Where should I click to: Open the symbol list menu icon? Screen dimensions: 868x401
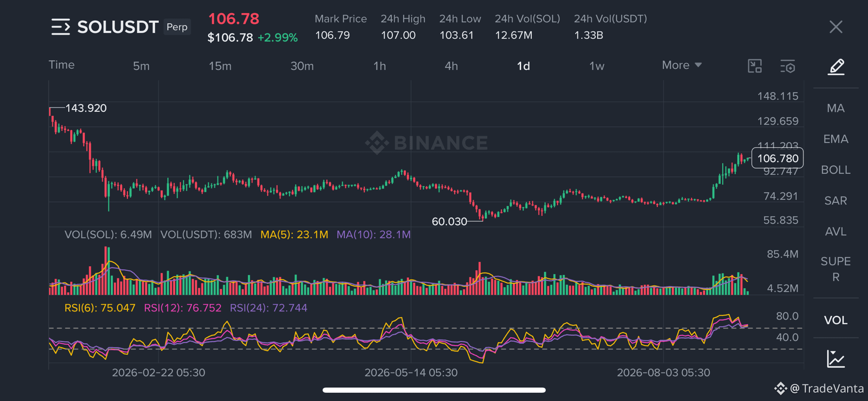[x=61, y=27]
